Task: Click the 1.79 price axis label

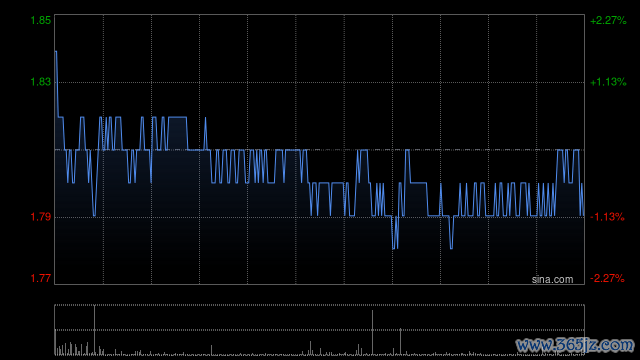Action: pos(41,217)
